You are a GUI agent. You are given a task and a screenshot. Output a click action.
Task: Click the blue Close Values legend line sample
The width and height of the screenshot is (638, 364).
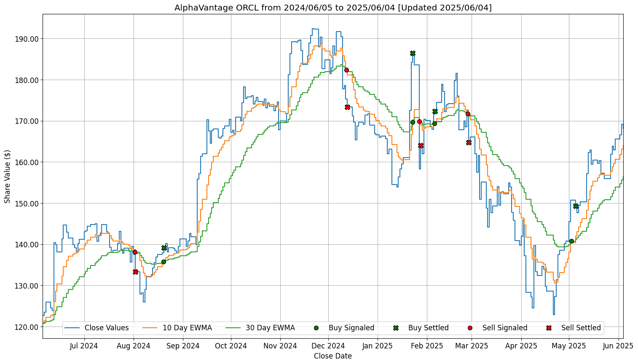coord(72,328)
